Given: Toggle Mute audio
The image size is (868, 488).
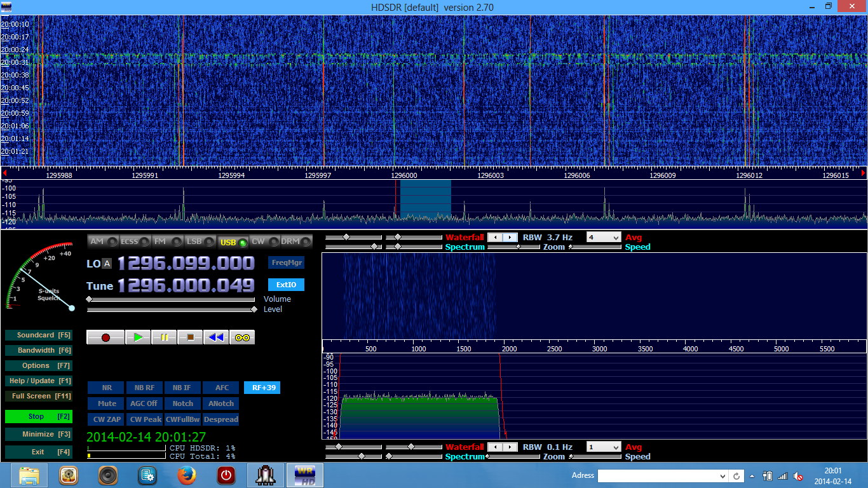Looking at the screenshot, I should (106, 403).
